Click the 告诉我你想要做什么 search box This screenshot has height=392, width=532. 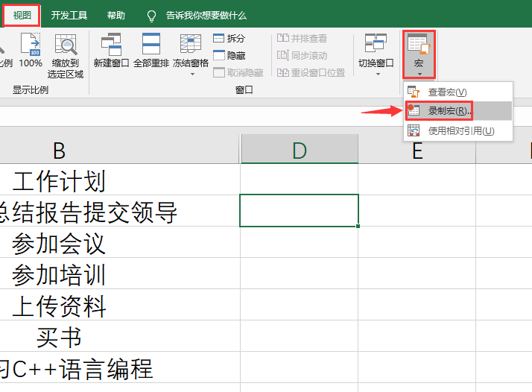[206, 15]
